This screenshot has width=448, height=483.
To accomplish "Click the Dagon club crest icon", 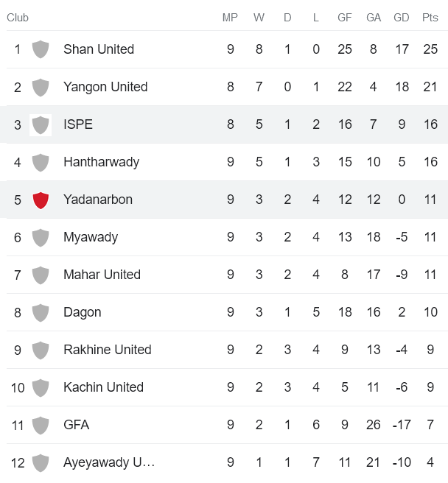I will [x=41, y=312].
